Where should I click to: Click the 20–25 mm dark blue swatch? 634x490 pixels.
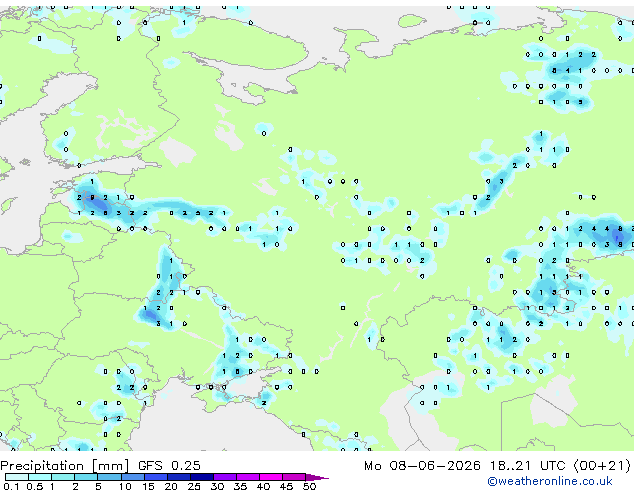pos(178,477)
